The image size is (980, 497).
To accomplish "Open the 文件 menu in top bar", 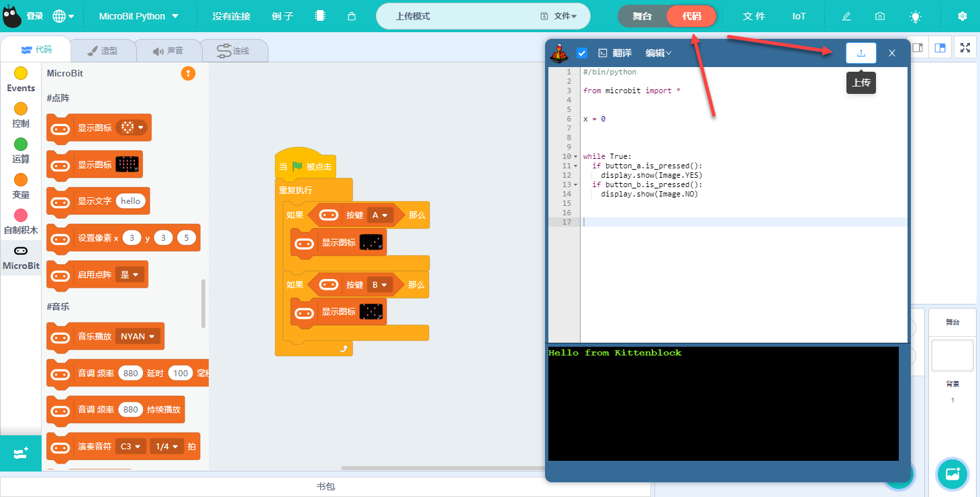I will pyautogui.click(x=754, y=16).
